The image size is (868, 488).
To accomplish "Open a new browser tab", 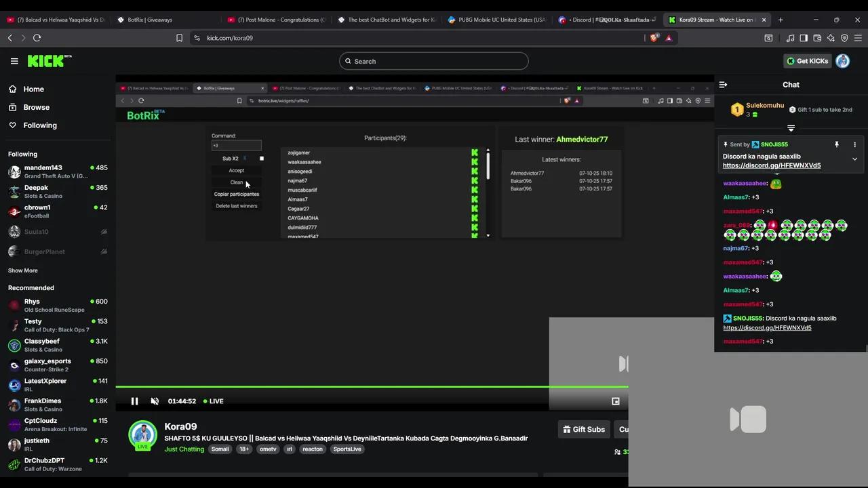I will coord(781,20).
